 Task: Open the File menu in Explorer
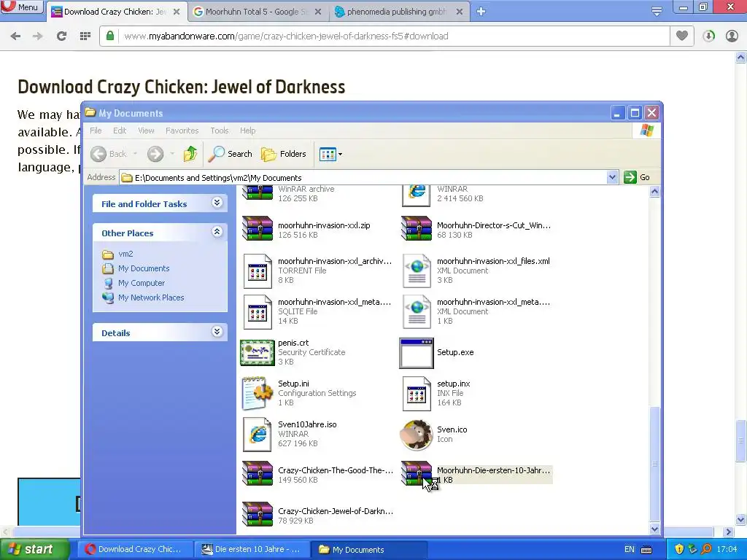96,131
